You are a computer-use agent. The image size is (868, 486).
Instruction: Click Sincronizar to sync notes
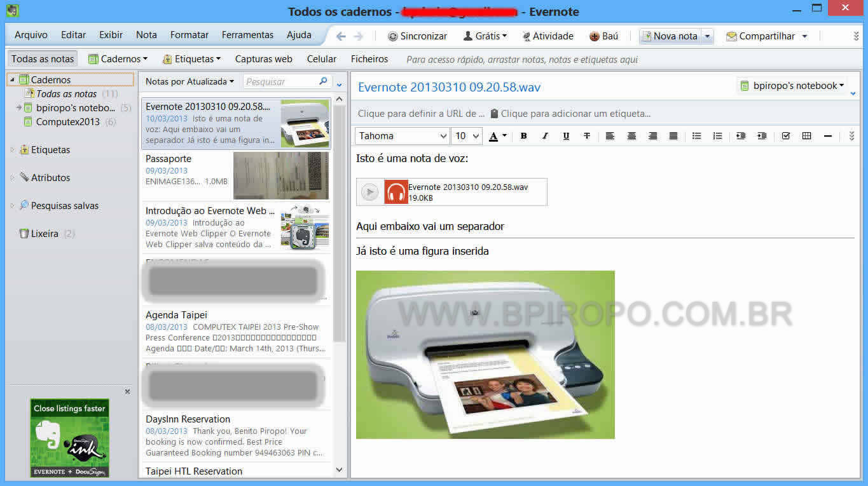pyautogui.click(x=417, y=36)
